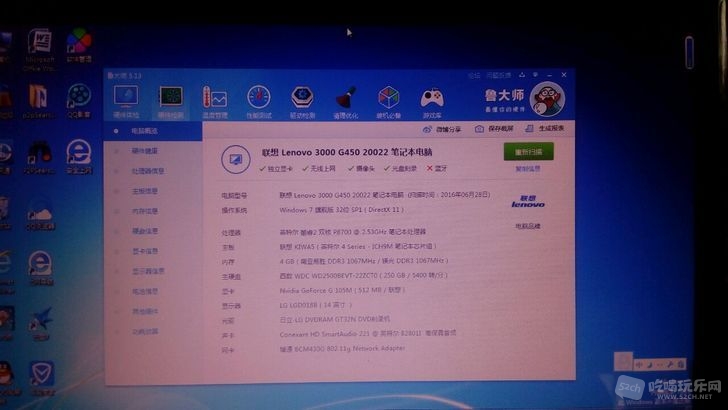Click the report icon beside 生成报表
728x410 pixels.
tap(529, 129)
